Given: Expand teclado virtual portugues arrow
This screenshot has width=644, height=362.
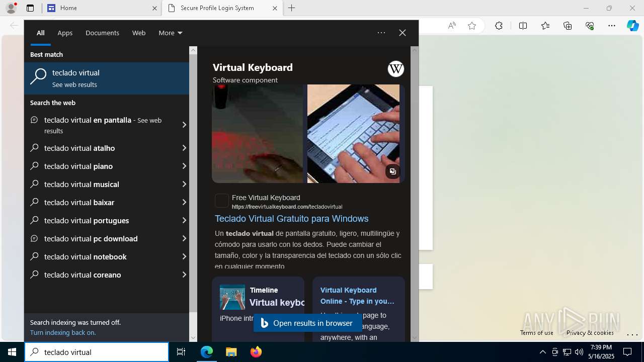Looking at the screenshot, I should click(x=184, y=220).
